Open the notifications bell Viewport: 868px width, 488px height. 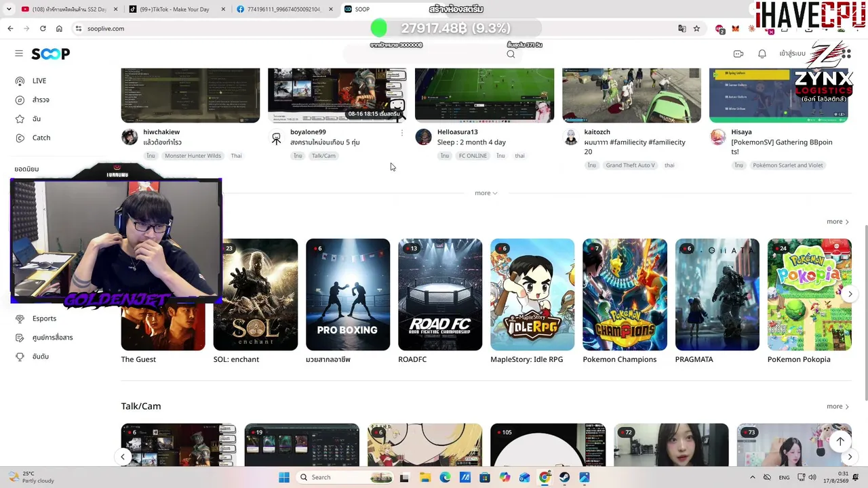pos(762,54)
